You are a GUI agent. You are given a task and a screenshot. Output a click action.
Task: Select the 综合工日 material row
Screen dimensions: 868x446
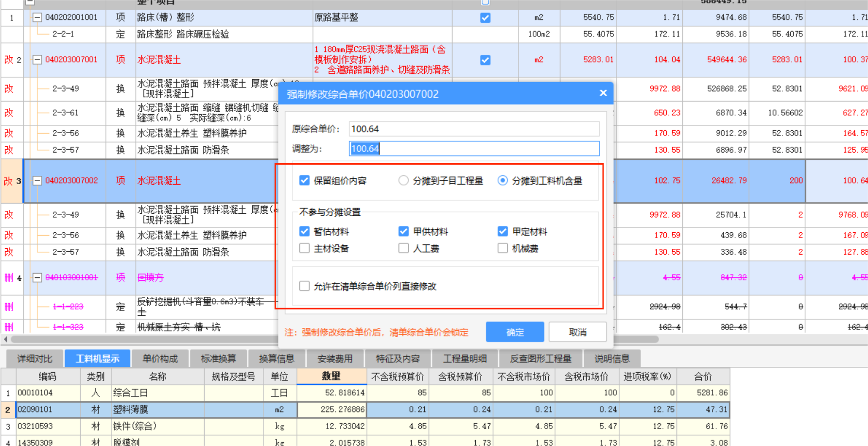365,393
